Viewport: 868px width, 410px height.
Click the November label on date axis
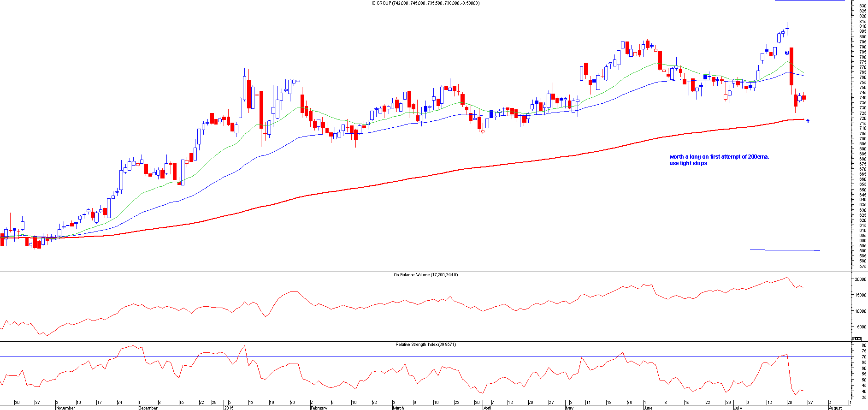[x=65, y=408]
